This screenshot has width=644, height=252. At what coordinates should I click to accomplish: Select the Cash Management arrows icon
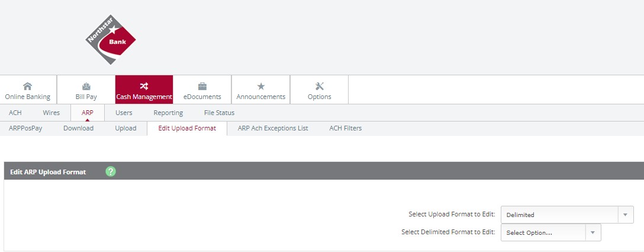click(144, 86)
